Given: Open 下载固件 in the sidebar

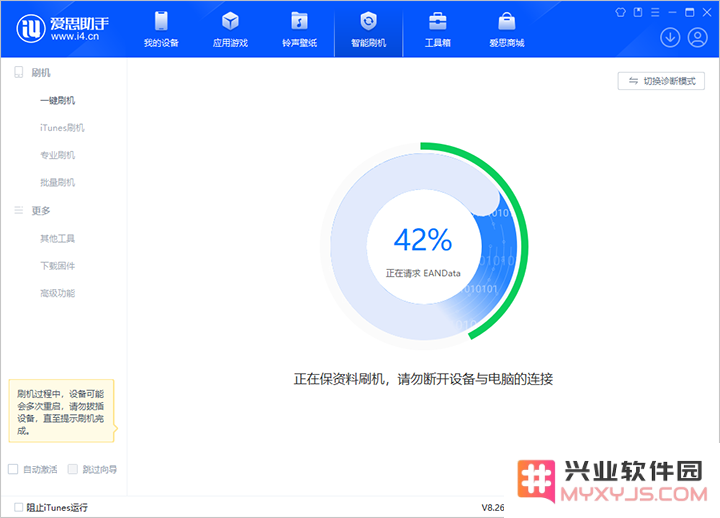Looking at the screenshot, I should tap(57, 265).
